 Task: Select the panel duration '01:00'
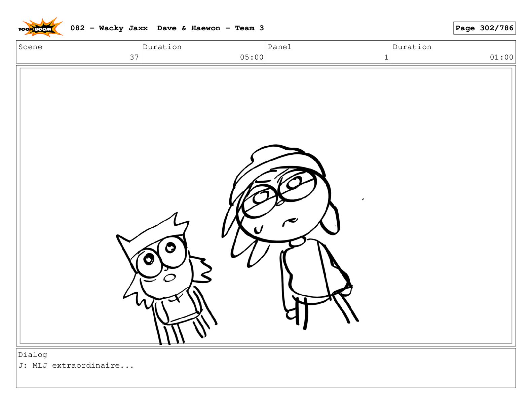point(501,57)
